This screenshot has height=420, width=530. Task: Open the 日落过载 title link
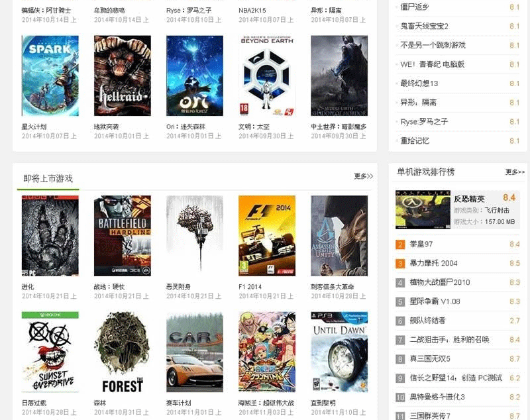(34, 403)
